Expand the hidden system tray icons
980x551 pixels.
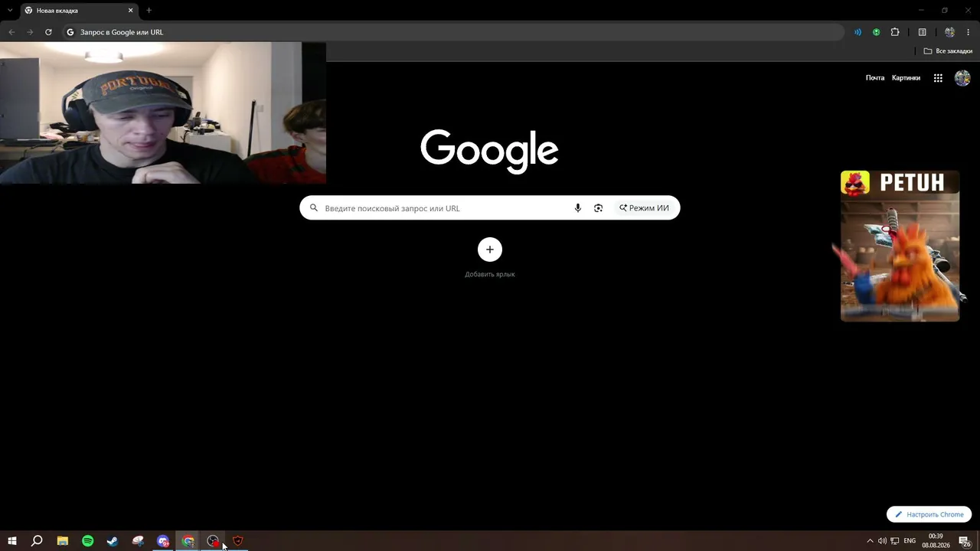[870, 541]
